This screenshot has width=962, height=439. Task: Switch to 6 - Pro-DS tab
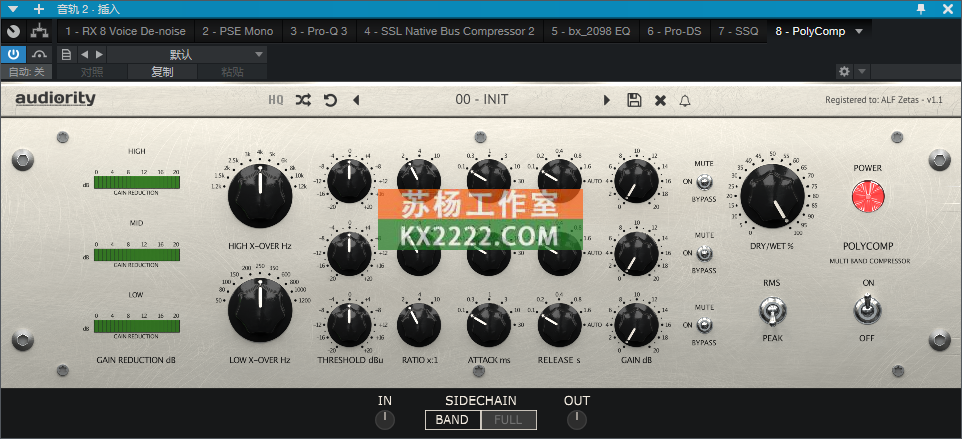(675, 31)
